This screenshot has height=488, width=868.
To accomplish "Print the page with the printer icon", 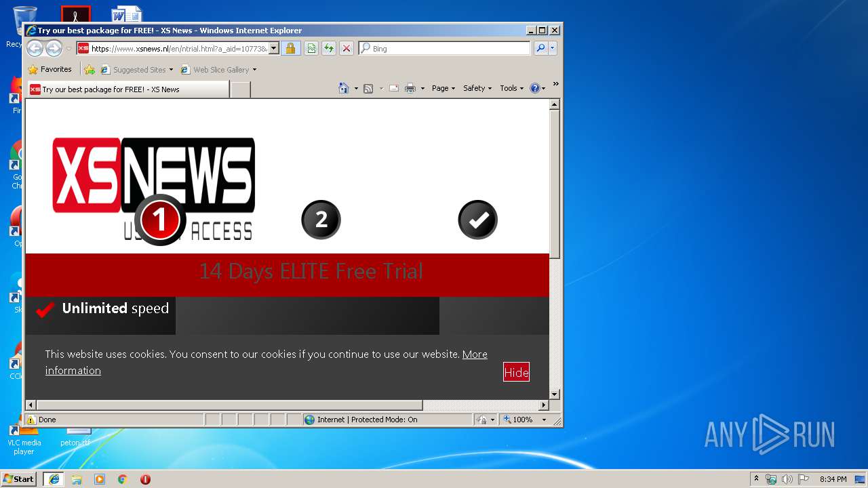I will tap(410, 88).
